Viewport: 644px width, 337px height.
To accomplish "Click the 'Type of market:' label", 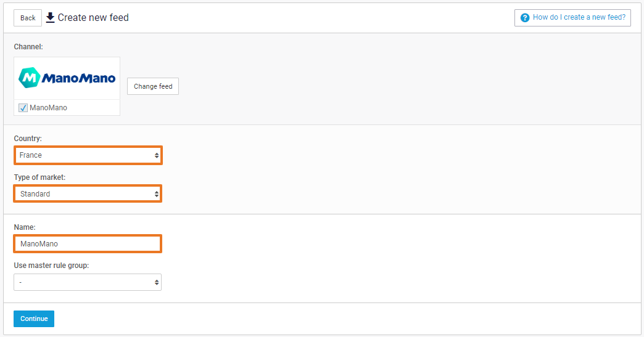I will [x=39, y=177].
